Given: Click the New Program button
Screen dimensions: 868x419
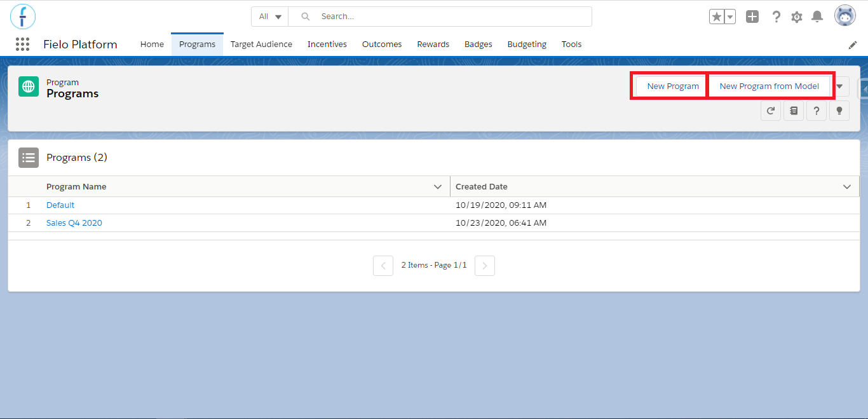Looking at the screenshot, I should 673,86.
